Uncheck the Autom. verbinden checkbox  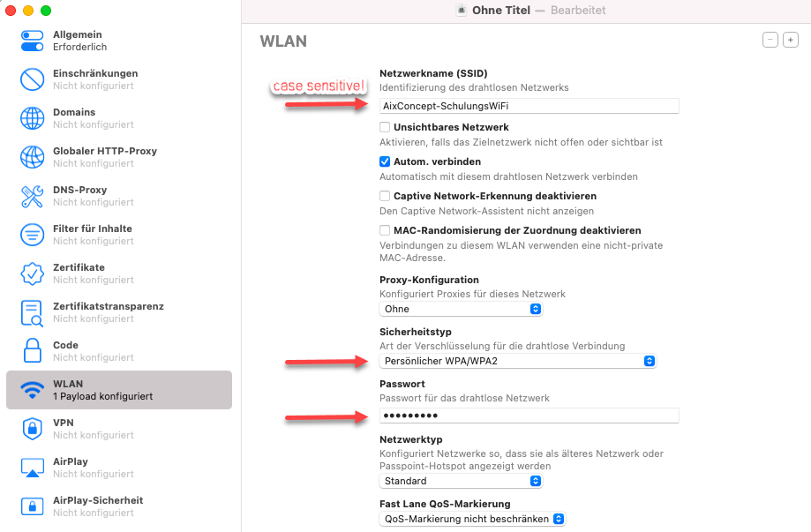click(x=385, y=162)
